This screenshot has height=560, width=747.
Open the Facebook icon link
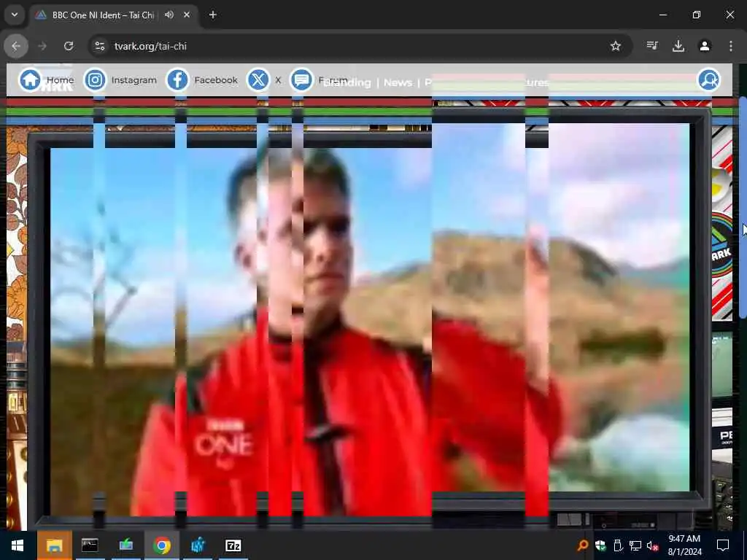pos(178,80)
